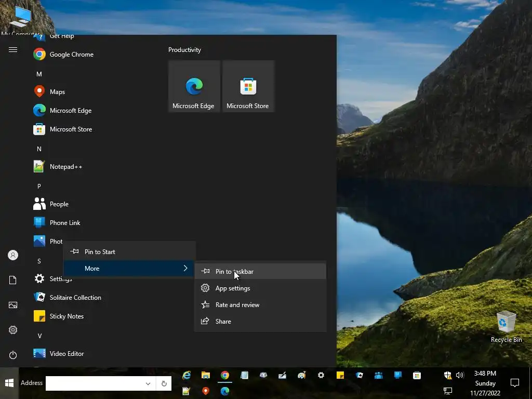Choose Pin to Start in context menu
Screen dimensions: 532x399
point(129,252)
